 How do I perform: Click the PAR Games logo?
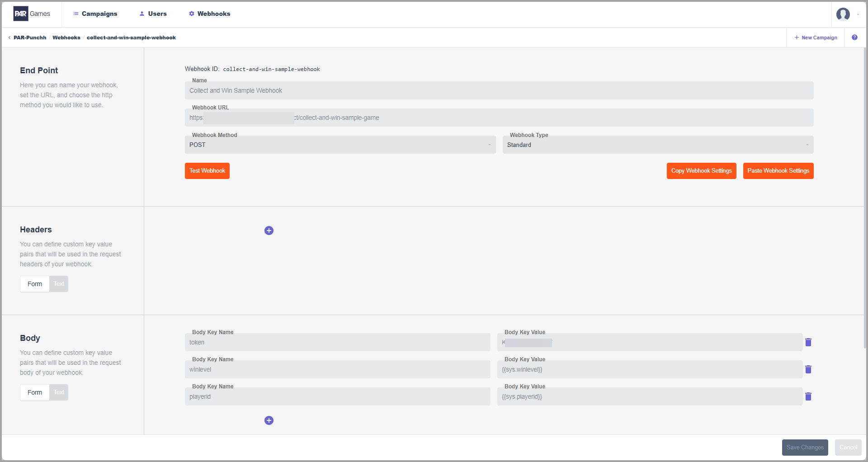point(32,14)
